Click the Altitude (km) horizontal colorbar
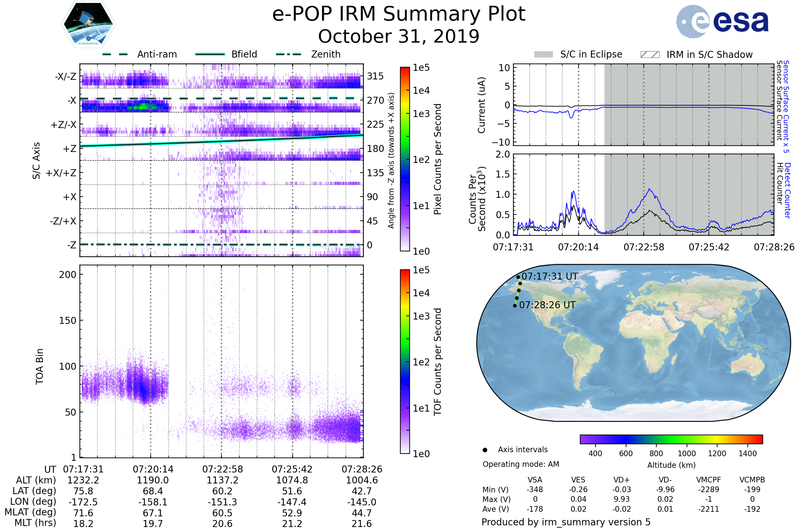 [671, 439]
